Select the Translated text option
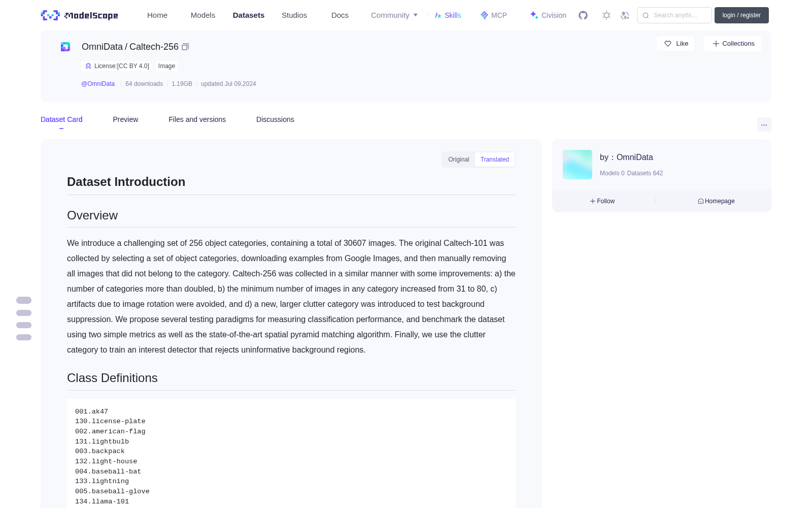 [x=495, y=160]
